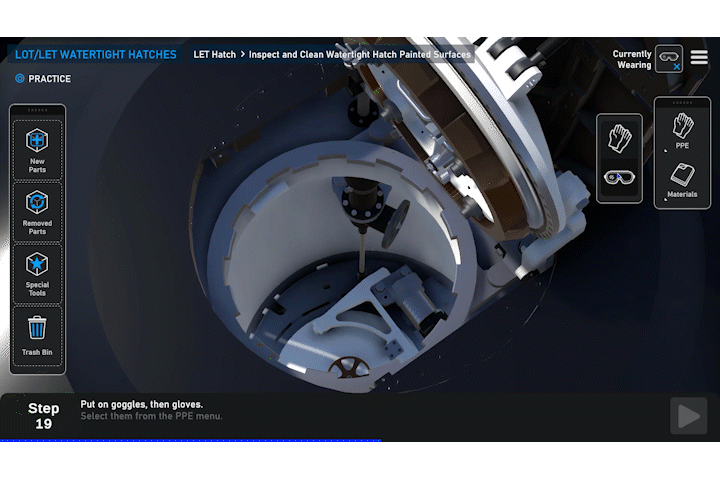Put on gloves from the PPE flyout
The width and height of the screenshot is (720, 480).
coord(619,138)
